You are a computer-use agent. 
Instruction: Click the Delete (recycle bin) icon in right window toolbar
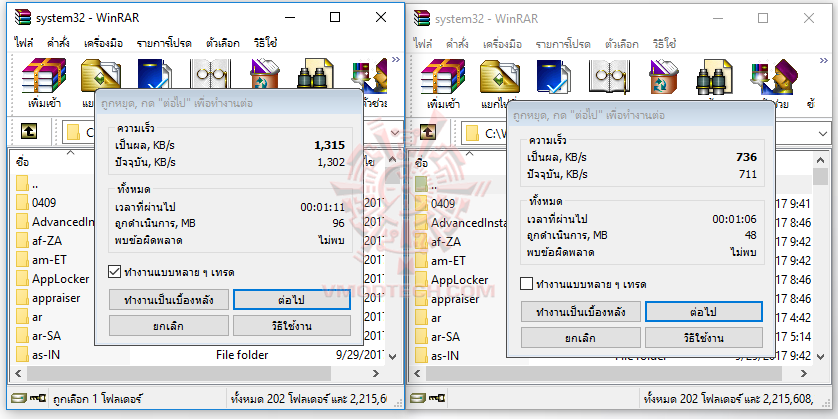pyautogui.click(x=664, y=76)
